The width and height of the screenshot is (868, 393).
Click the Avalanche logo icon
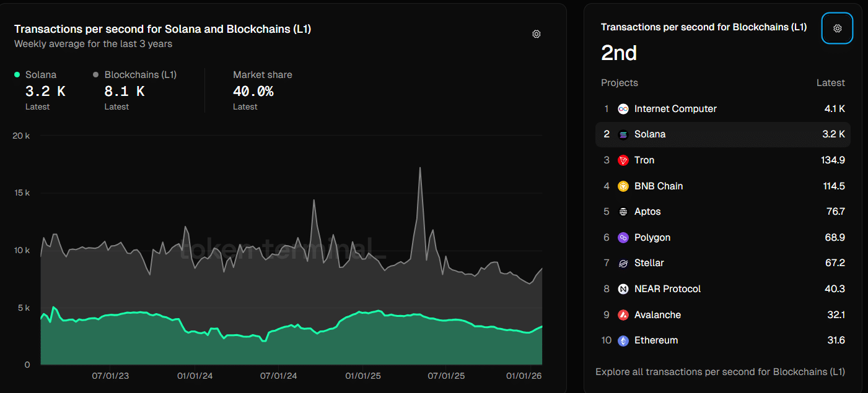[623, 314]
